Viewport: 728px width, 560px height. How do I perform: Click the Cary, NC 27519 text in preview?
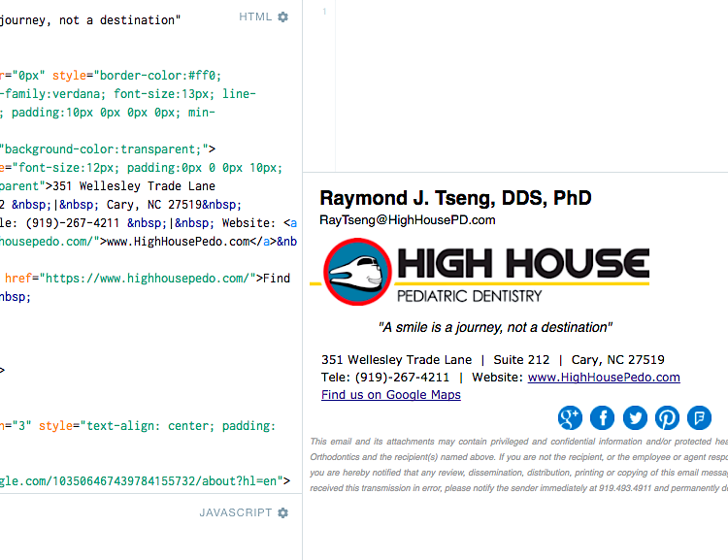pos(618,360)
